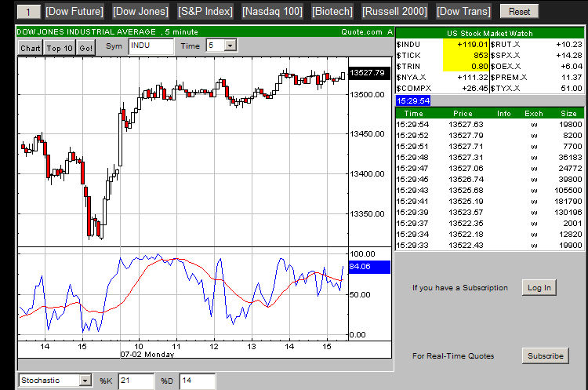
Task: Click the %K value field showing 21
Action: click(136, 381)
